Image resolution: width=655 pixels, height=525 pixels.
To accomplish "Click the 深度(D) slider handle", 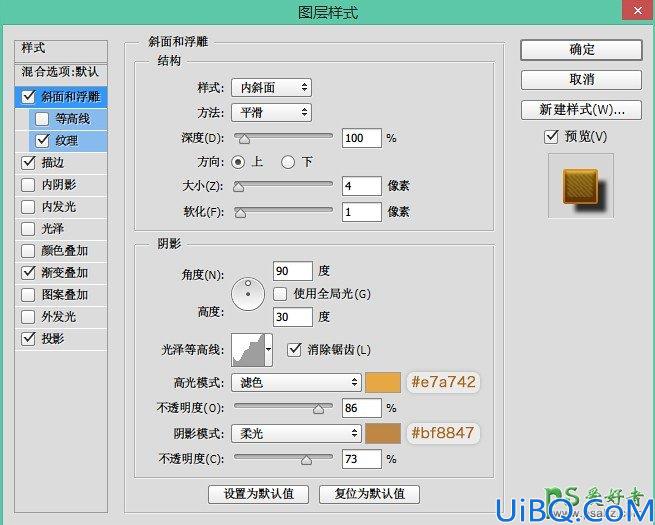I will 244,139.
